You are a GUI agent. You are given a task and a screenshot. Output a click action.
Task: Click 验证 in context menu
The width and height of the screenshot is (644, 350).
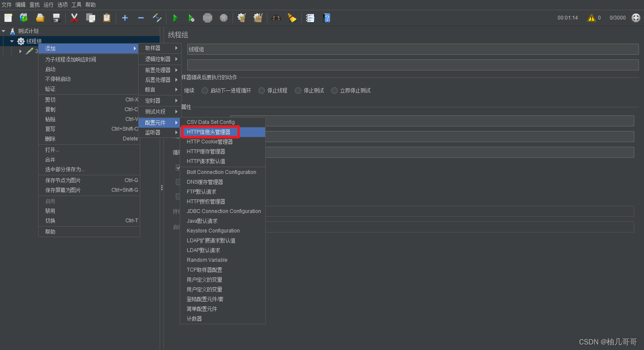click(x=89, y=89)
